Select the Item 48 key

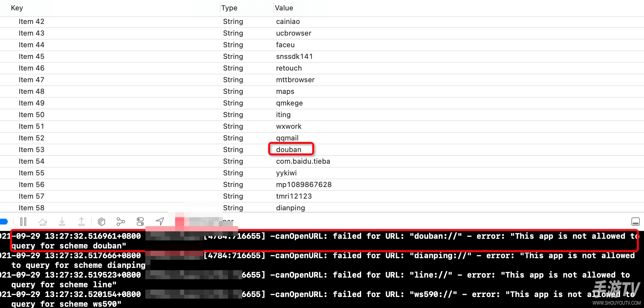pos(31,92)
